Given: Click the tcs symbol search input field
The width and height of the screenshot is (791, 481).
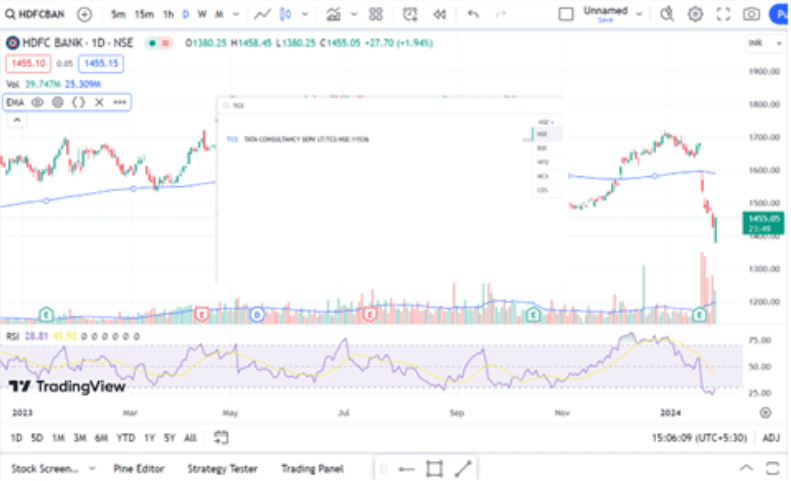Looking at the screenshot, I should click(x=390, y=105).
